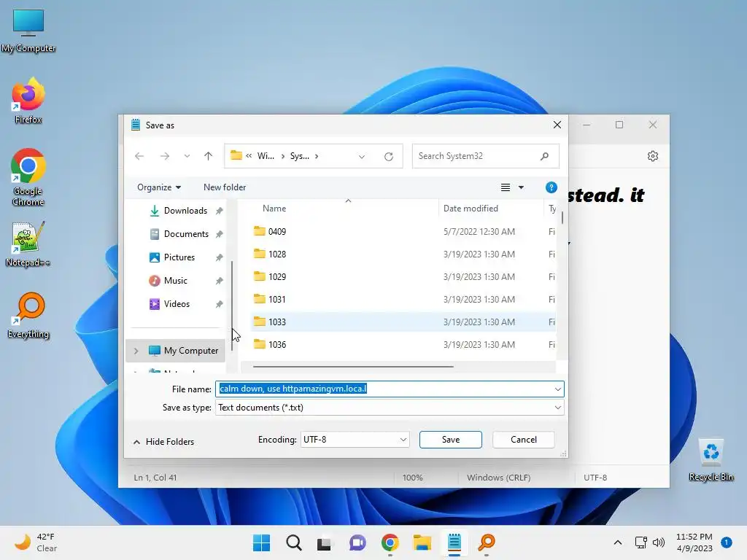Click the horizontal scrollbar in file list
The image size is (747, 560).
tap(353, 367)
